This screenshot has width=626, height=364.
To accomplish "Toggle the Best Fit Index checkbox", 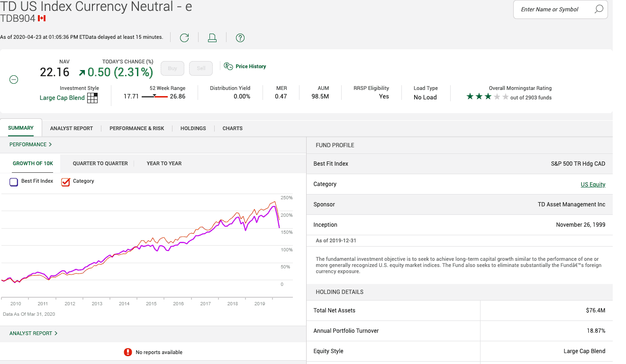I will 14,182.
